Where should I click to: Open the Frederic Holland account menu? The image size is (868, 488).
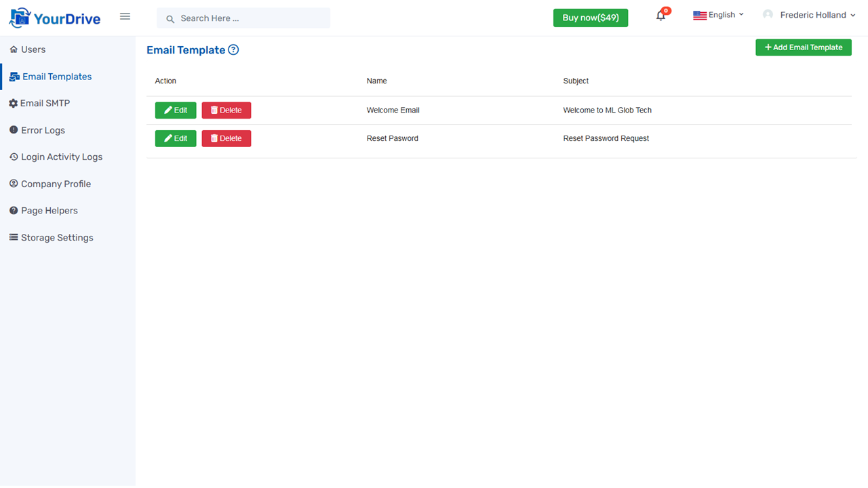pos(809,14)
